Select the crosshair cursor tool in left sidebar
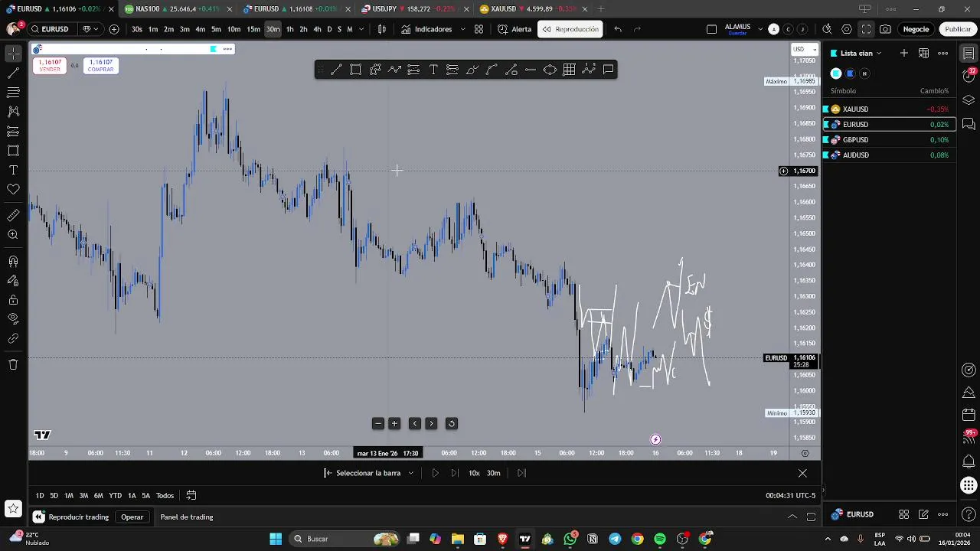This screenshot has width=980, height=551. point(13,54)
